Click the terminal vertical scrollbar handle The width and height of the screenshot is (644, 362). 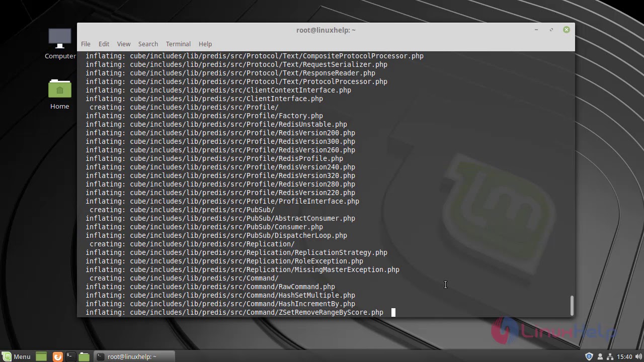pos(572,306)
